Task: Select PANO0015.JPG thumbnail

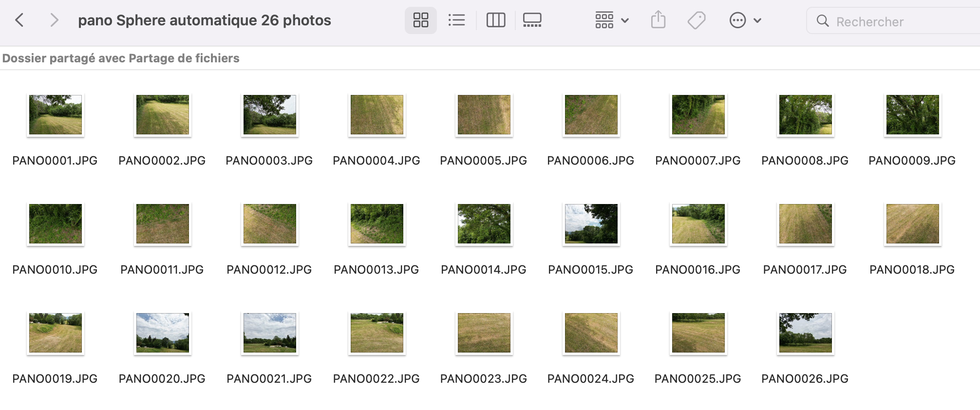Action: 591,224
